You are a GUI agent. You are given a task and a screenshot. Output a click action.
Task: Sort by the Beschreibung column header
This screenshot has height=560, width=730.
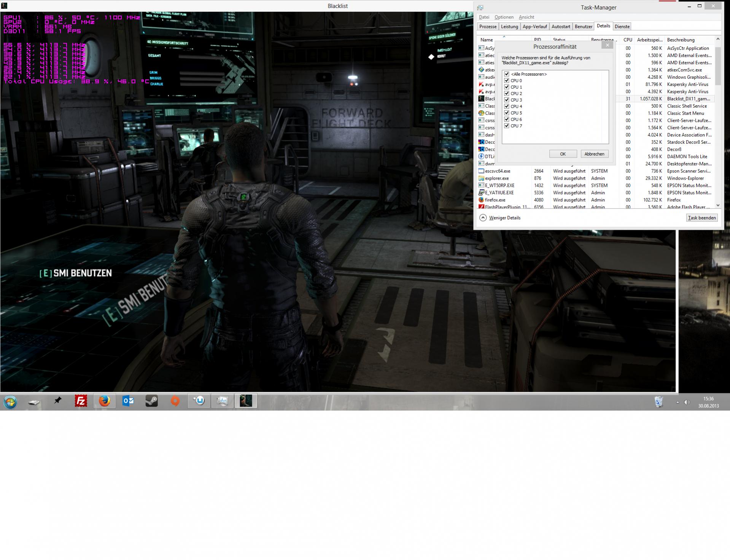[x=689, y=40]
